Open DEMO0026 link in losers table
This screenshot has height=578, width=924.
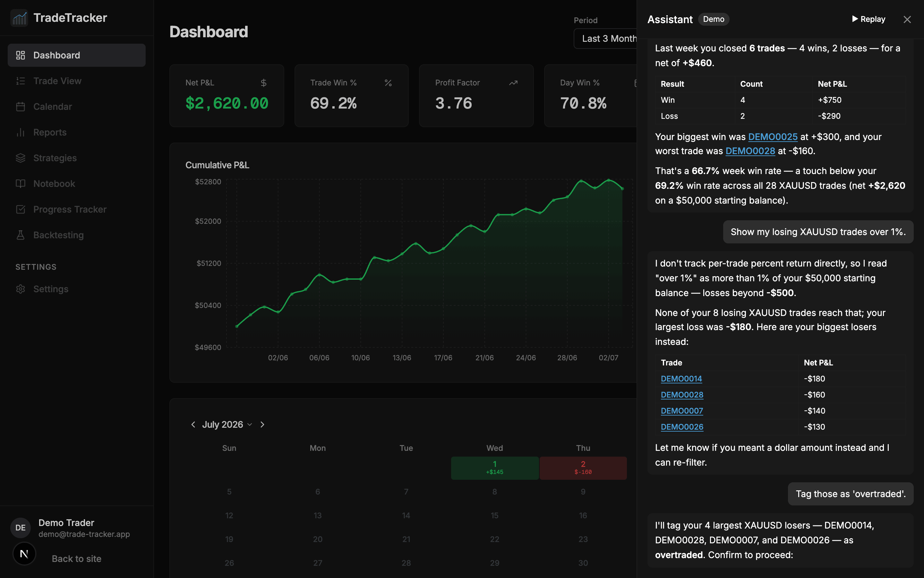[682, 427]
